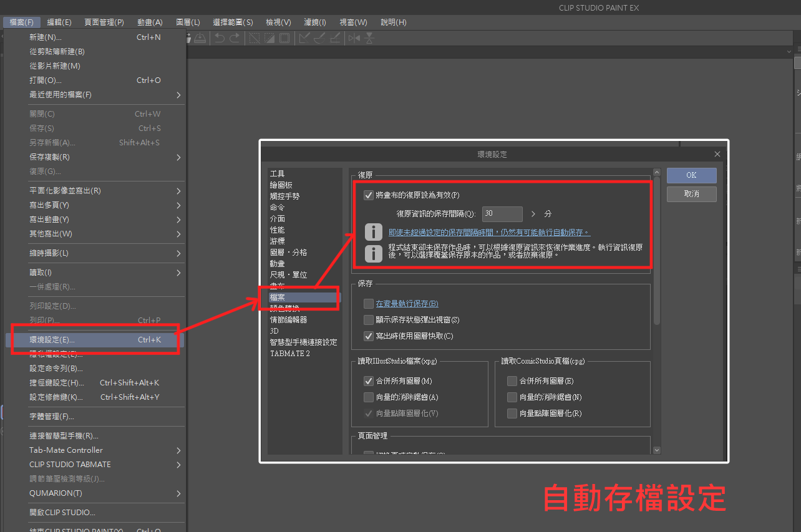Click the blue auto-save information link
The image size is (801, 532).
pos(489,232)
